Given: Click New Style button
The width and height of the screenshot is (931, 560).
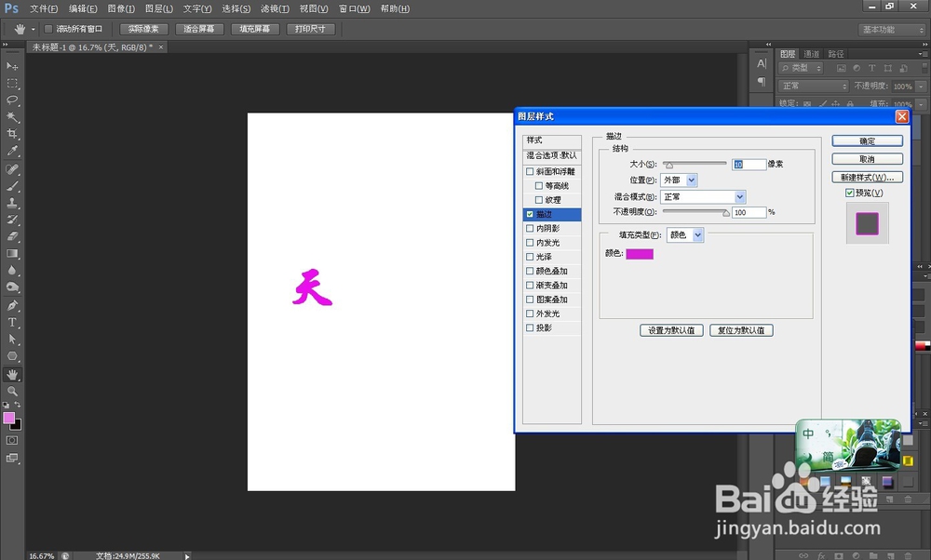Looking at the screenshot, I should [x=868, y=178].
